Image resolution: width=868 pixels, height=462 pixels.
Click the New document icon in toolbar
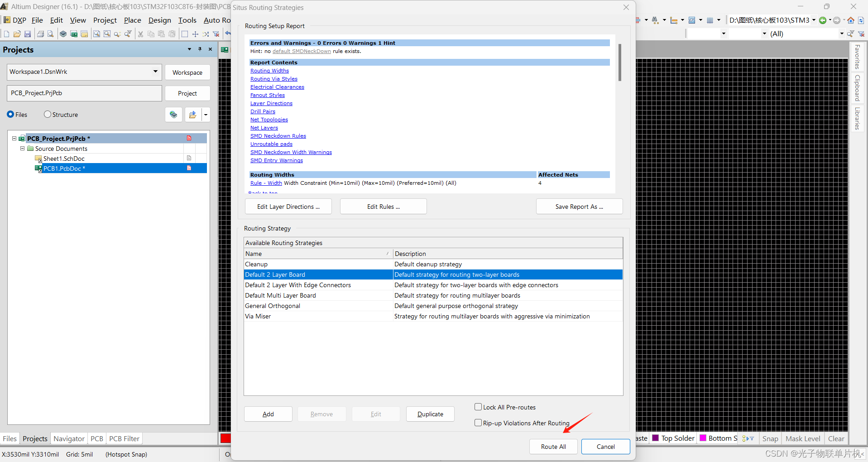click(6, 34)
